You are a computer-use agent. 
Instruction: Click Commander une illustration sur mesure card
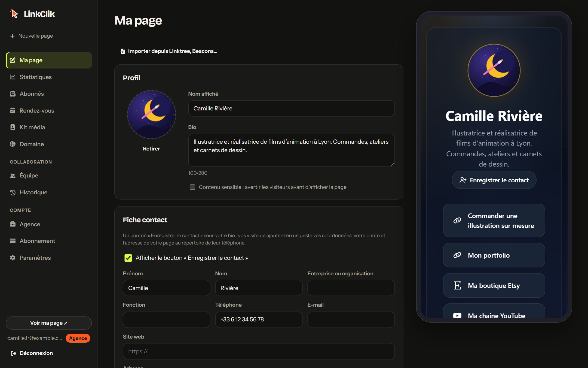pyautogui.click(x=494, y=221)
